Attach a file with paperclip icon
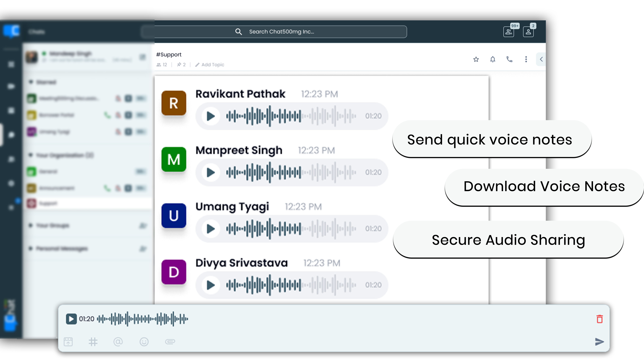644x362 pixels. click(170, 342)
